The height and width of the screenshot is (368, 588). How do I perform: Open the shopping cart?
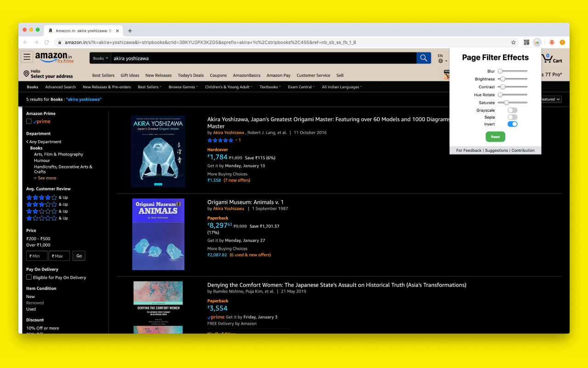pos(552,58)
